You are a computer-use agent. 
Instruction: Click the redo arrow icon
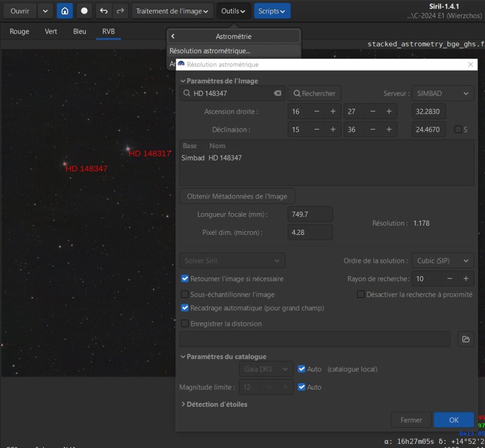(120, 11)
